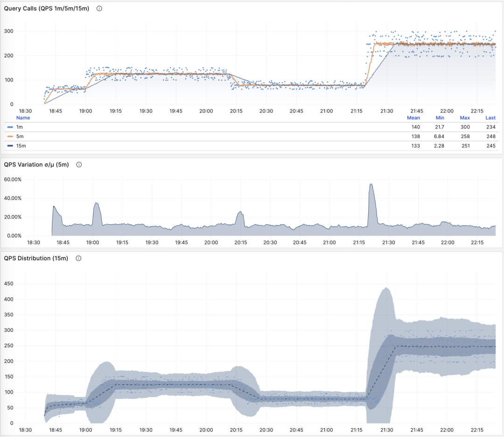
Task: Click the highest peak in QPS Distribution band
Action: pos(386,288)
